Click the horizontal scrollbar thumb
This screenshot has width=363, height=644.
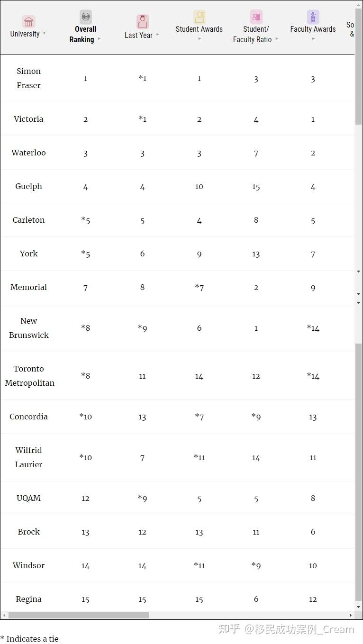point(78,615)
